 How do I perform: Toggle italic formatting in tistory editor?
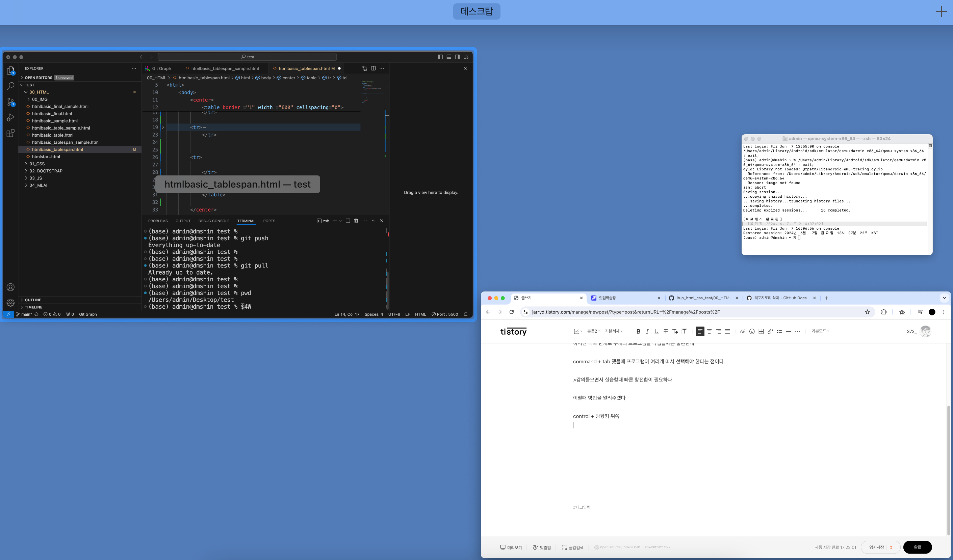(x=647, y=331)
